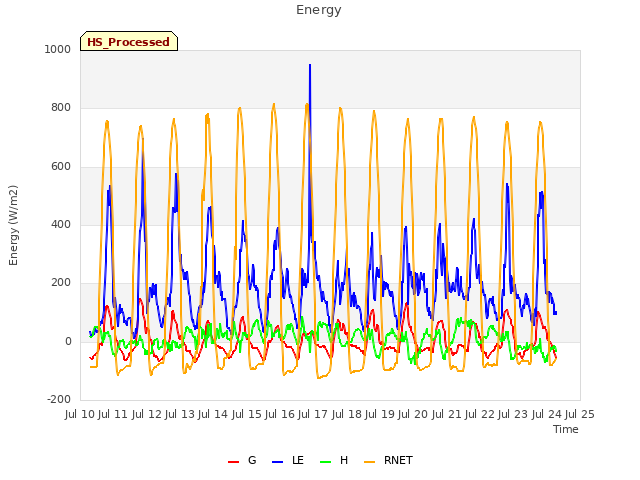Click the Jul 17 x-axis label
640x480 pixels.
pyautogui.click(x=313, y=414)
